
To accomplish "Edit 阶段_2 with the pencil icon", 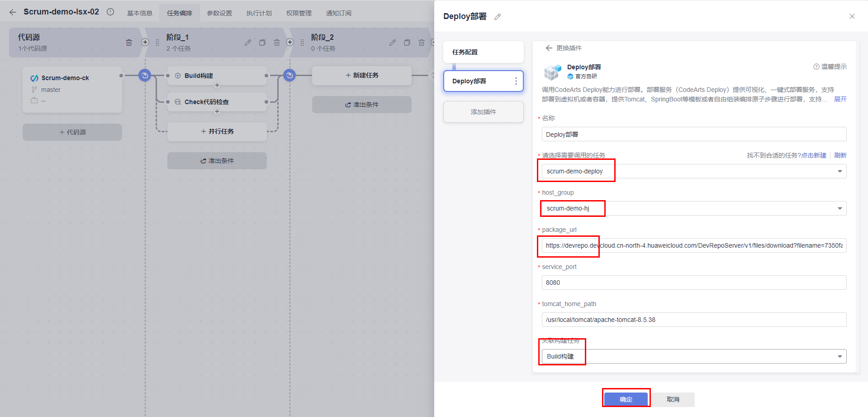I will (393, 43).
